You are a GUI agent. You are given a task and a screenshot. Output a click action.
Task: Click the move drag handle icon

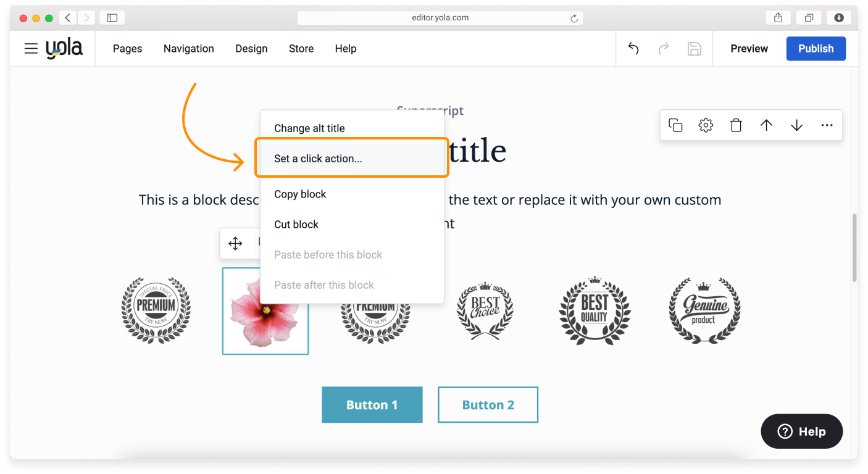pos(235,243)
